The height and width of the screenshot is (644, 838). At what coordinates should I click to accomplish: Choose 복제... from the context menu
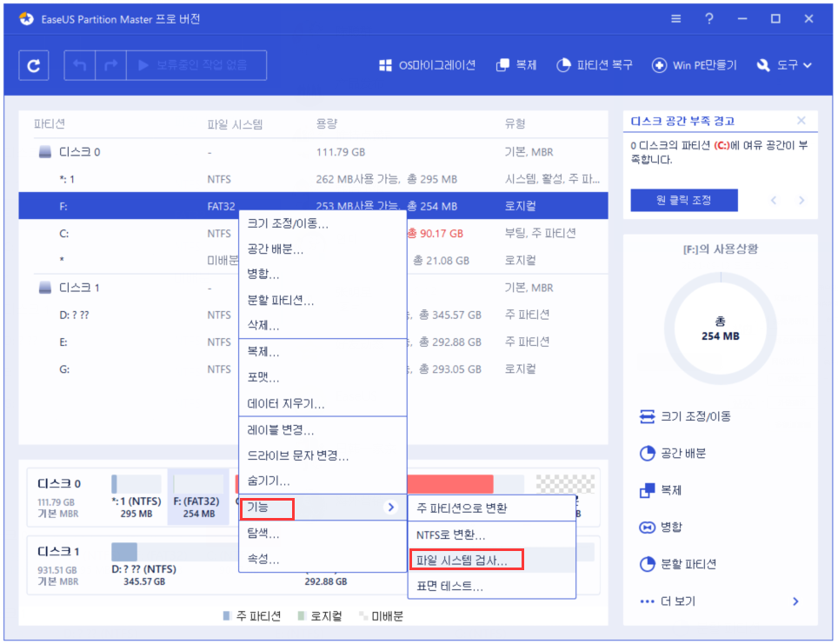(x=323, y=352)
